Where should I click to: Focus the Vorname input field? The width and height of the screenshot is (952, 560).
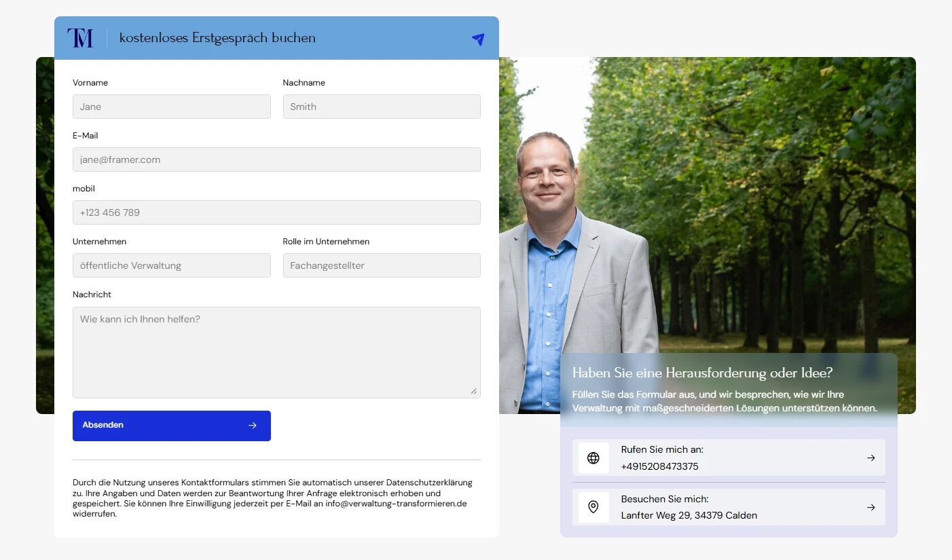[x=172, y=107]
